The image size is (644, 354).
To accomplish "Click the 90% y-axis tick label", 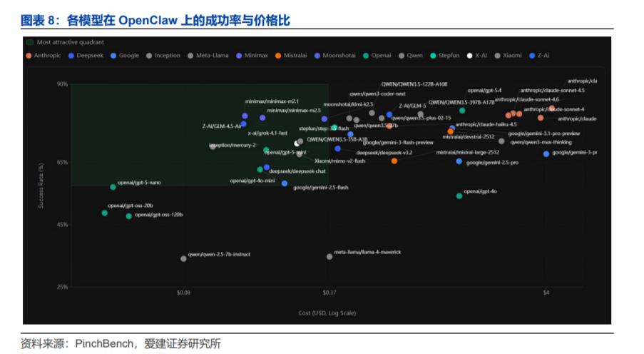I will (x=62, y=84).
